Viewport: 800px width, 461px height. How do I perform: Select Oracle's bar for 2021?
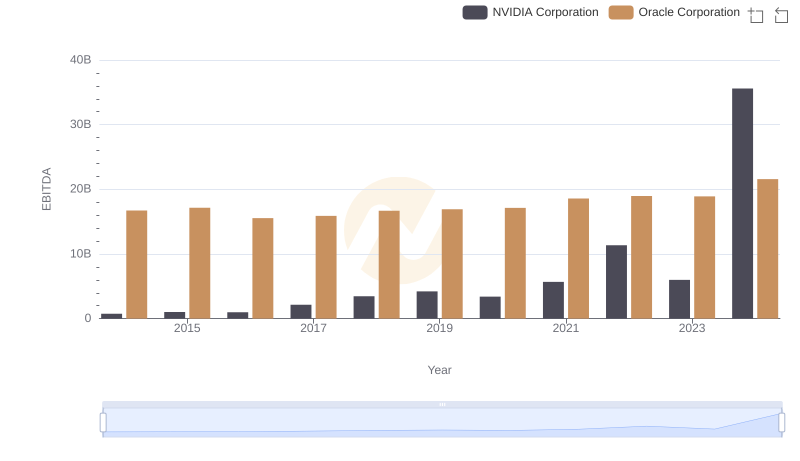(x=578, y=259)
